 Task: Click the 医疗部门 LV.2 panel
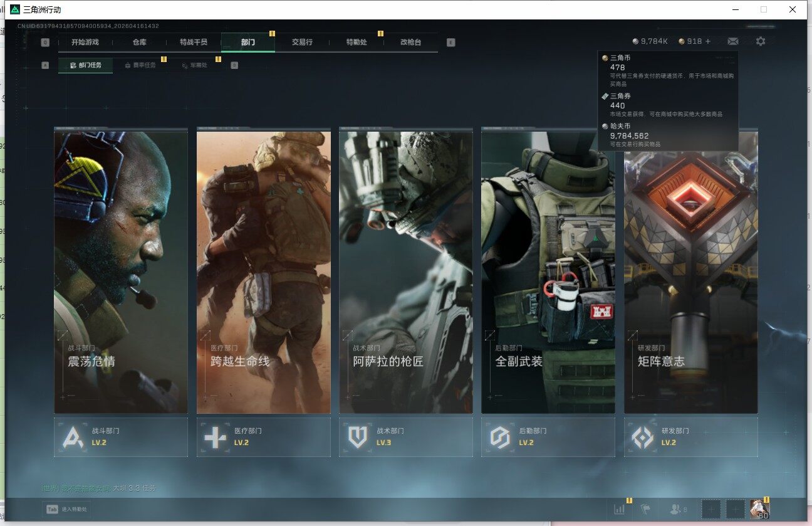coord(264,437)
